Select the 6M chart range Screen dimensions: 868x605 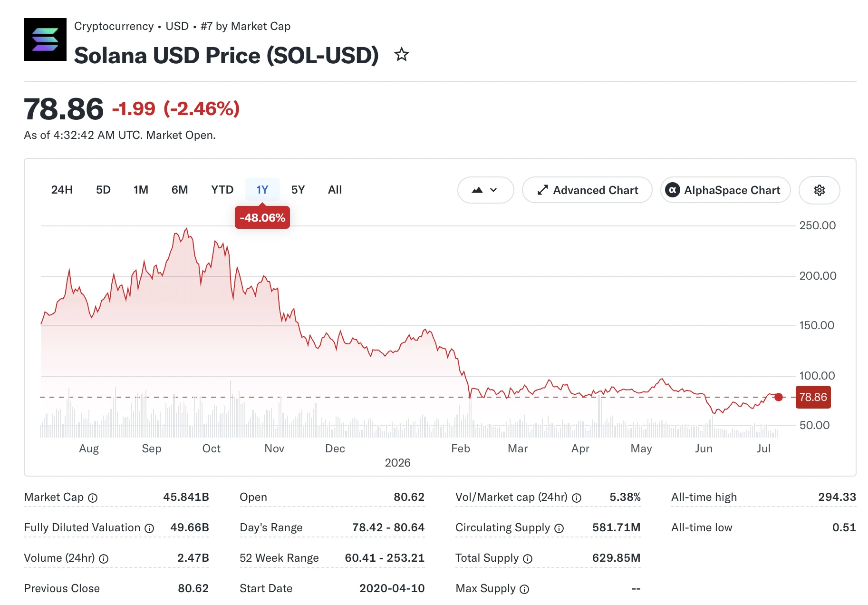(x=180, y=190)
